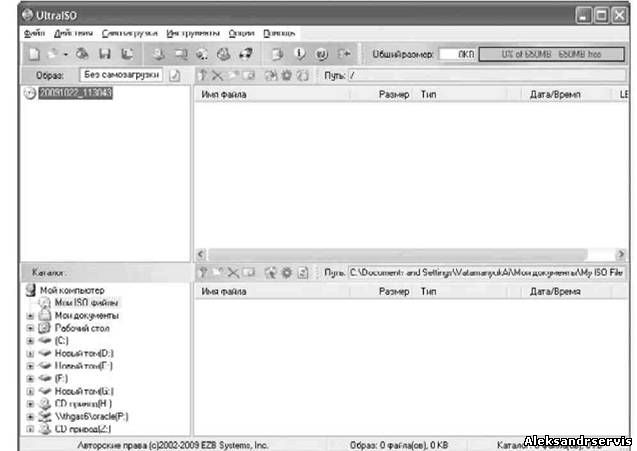Click the Add files icon before the info icon
The width and height of the screenshot is (637, 451).
coord(277,54)
